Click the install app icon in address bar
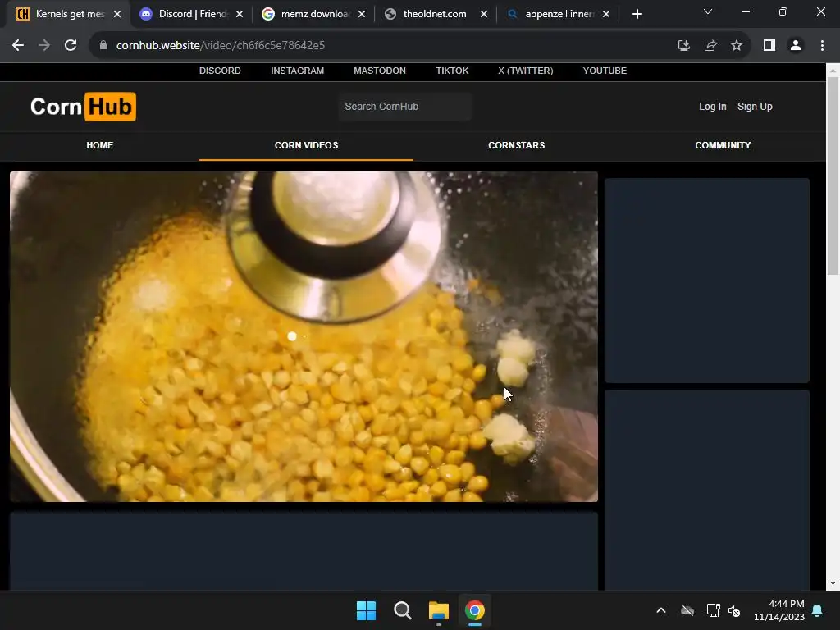Viewport: 840px width, 630px height. [683, 46]
